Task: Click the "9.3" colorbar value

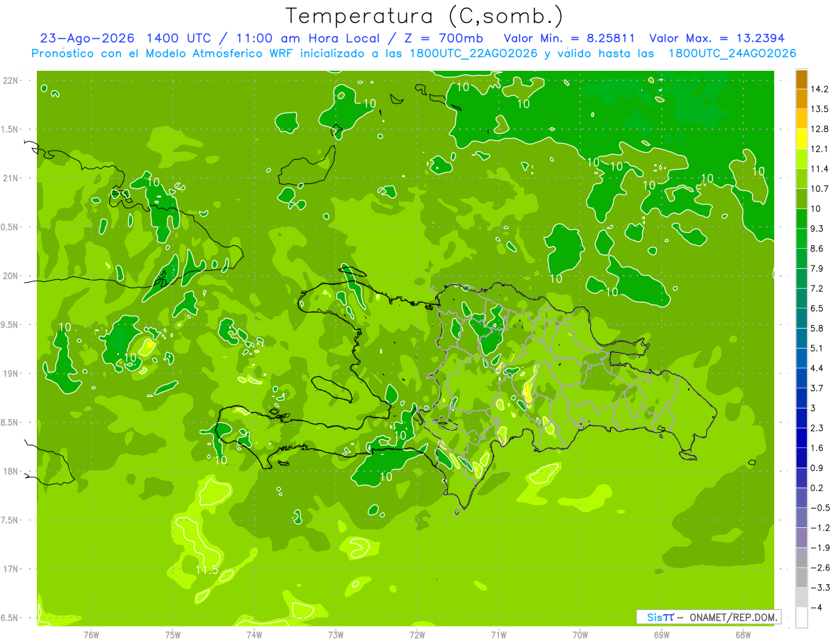Action: pos(818,229)
